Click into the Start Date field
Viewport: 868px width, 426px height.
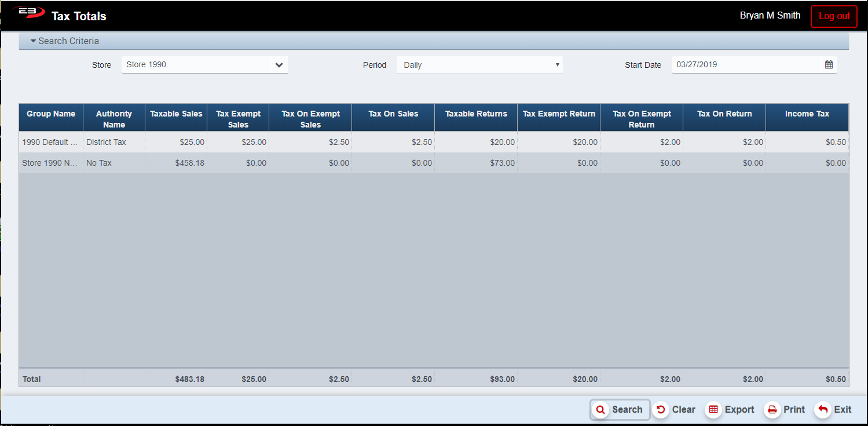747,65
